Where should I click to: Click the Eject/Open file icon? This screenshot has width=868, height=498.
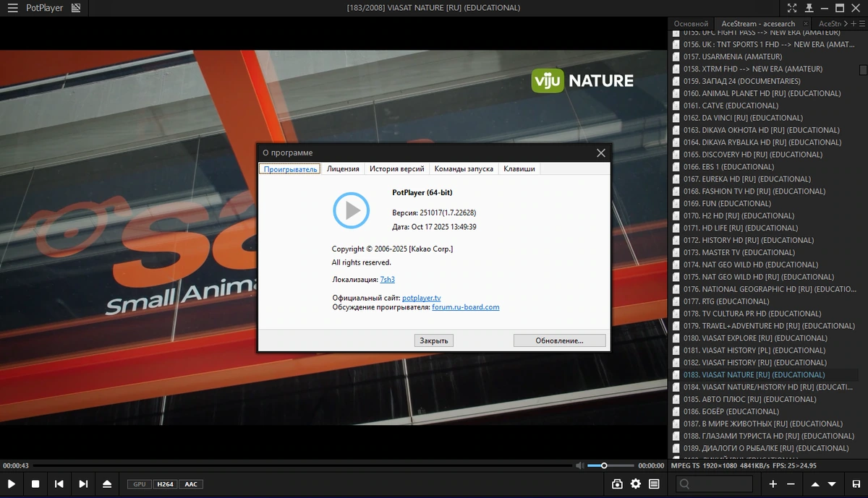click(x=107, y=484)
